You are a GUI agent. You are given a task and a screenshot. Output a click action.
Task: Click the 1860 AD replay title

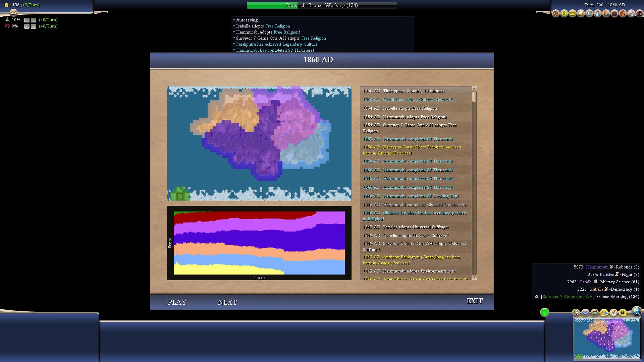pos(318,60)
